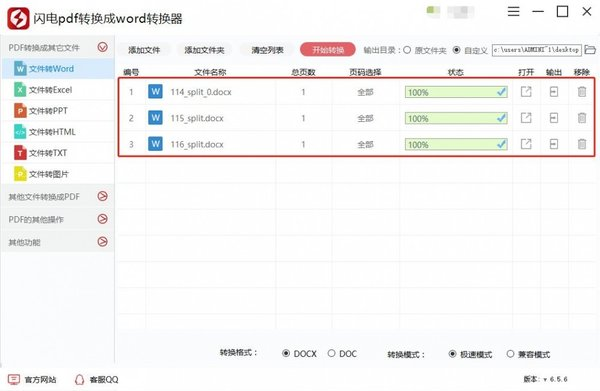Click the customer service QQ penguin icon
Screen dimensions: 600x391
click(79, 379)
